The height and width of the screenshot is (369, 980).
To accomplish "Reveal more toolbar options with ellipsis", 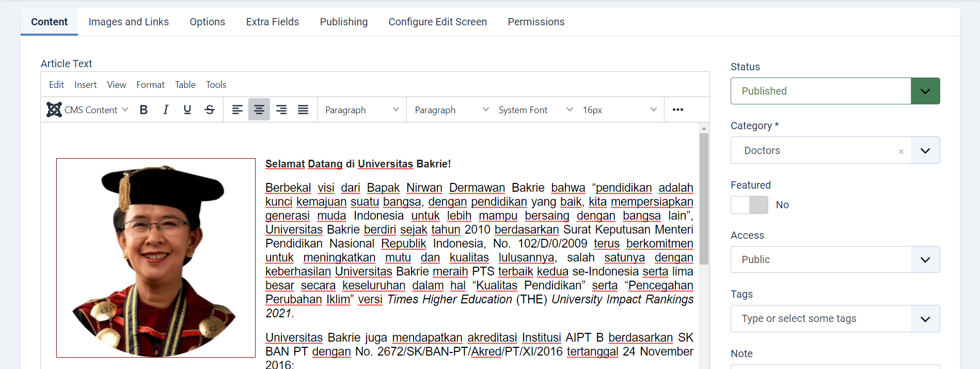I will pos(678,110).
